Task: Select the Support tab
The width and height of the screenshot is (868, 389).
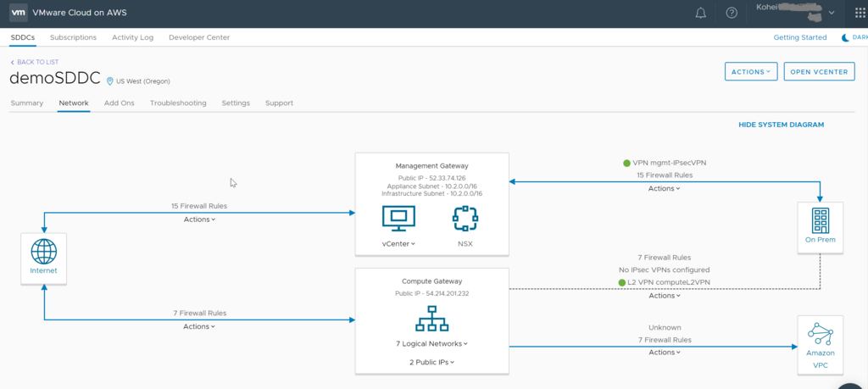Action: [279, 103]
